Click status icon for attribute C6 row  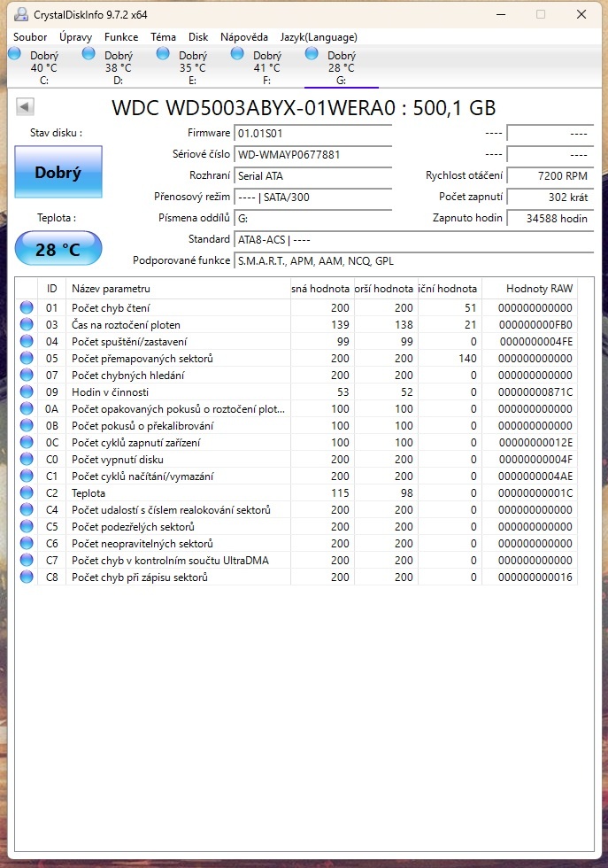27,543
